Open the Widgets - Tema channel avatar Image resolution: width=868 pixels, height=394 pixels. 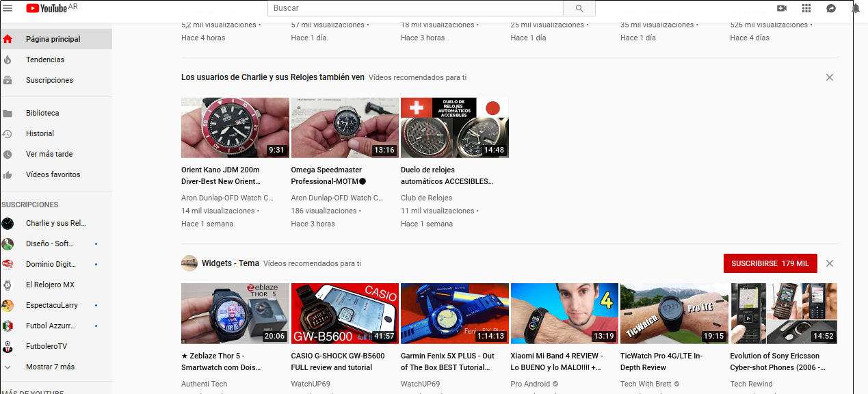pyautogui.click(x=189, y=263)
